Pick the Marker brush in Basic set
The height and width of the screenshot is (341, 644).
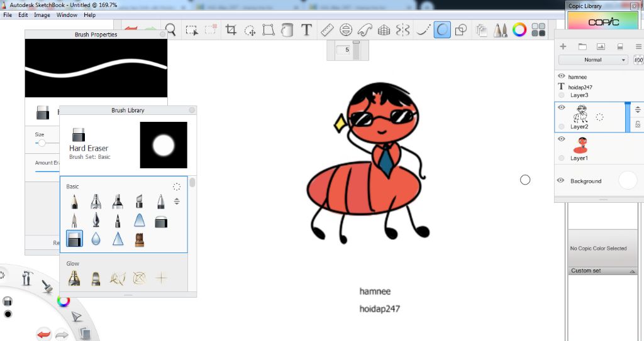[118, 202]
